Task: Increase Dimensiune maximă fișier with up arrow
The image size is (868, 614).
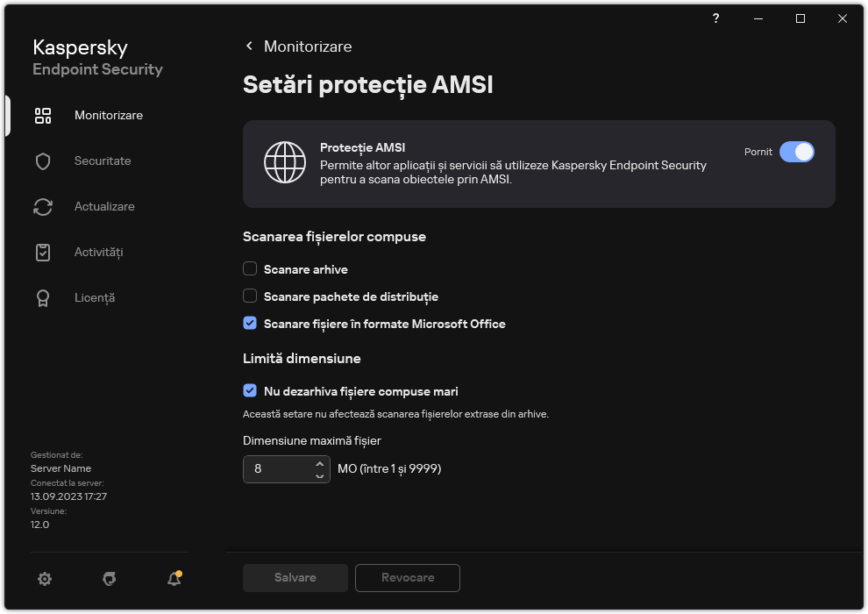Action: (x=320, y=464)
